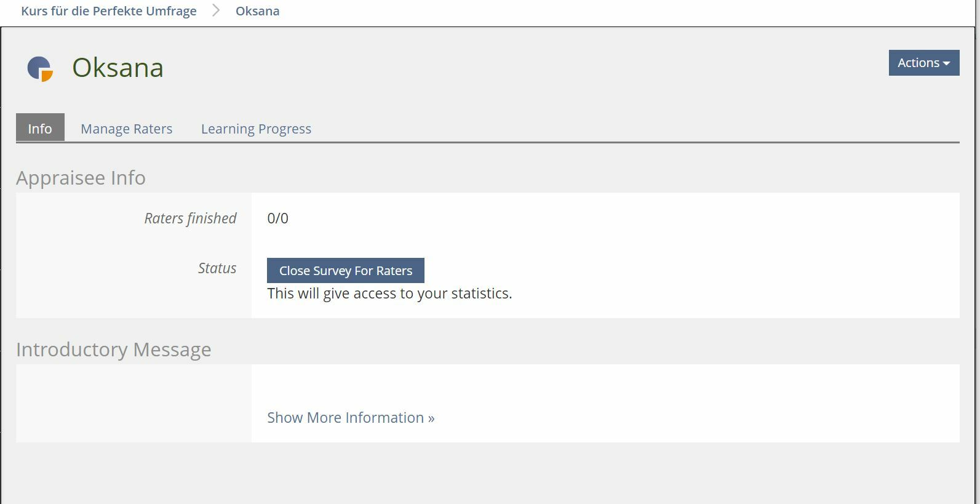This screenshot has width=980, height=504.
Task: Go to the Learning Progress tab
Action: click(256, 129)
